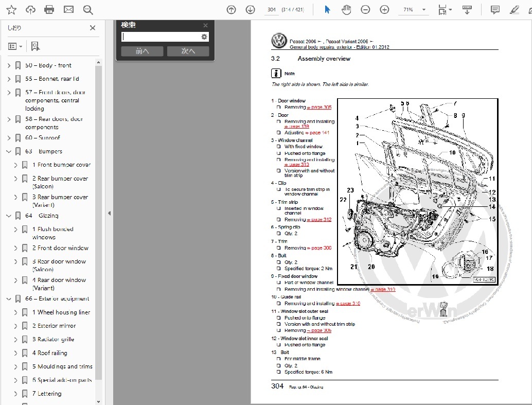532x405 pixels.
Task: Click the comment bubble icon
Action: click(x=495, y=10)
